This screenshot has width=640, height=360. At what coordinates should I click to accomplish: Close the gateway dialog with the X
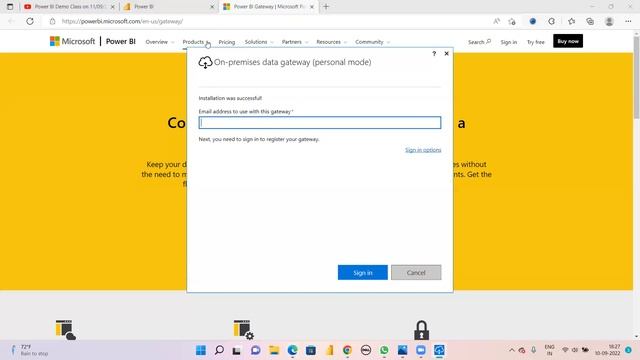pyautogui.click(x=447, y=53)
